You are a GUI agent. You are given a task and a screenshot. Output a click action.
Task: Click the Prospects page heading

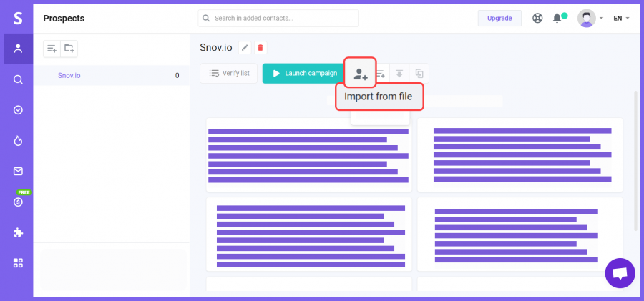64,19
